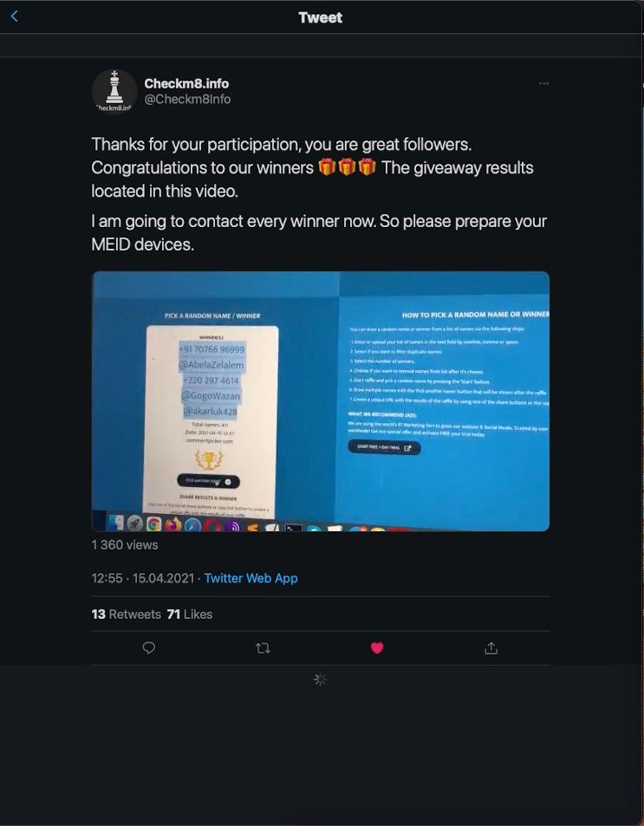
Task: Unlike the tweet via the red heart
Action: pos(377,648)
